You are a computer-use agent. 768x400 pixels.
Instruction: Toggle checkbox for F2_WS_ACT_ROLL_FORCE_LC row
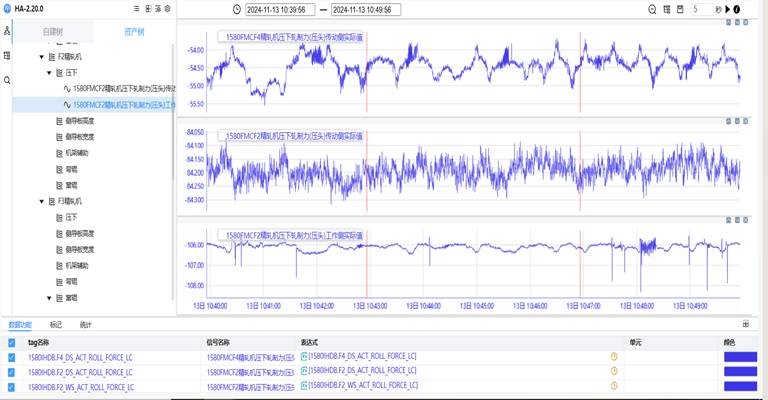tap(12, 385)
